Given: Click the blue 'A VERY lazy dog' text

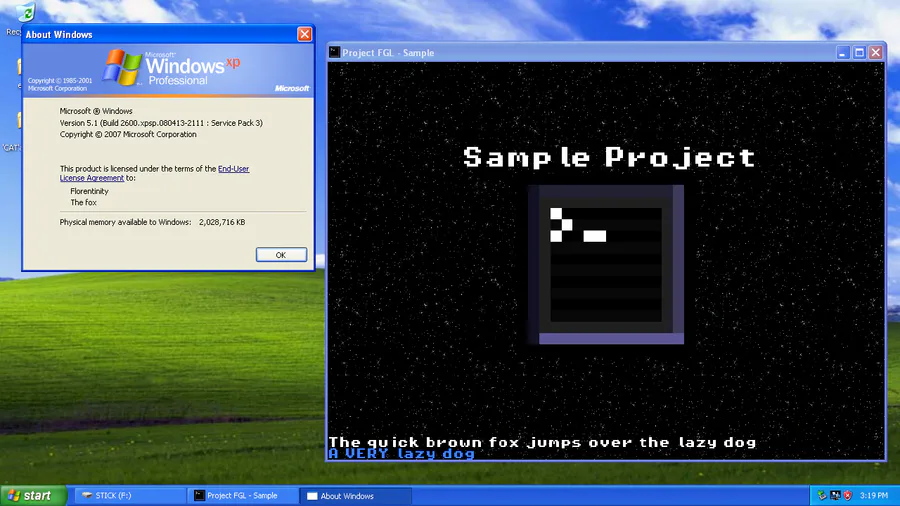Looking at the screenshot, I should [x=402, y=454].
